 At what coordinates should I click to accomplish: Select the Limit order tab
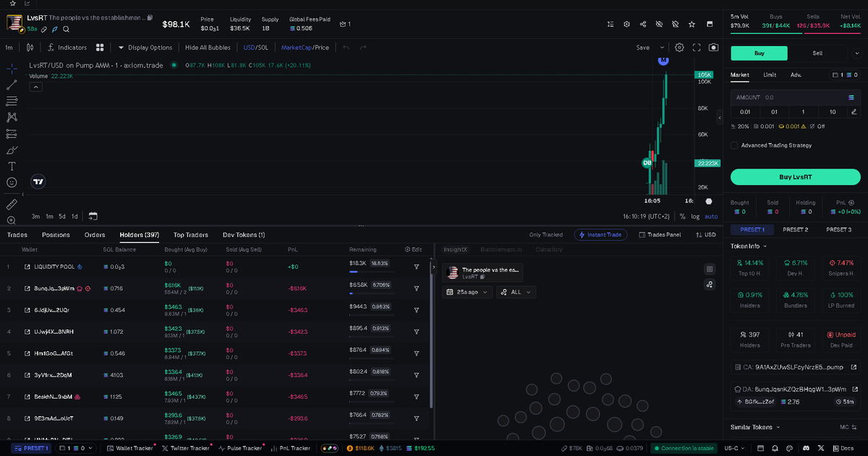pos(770,75)
